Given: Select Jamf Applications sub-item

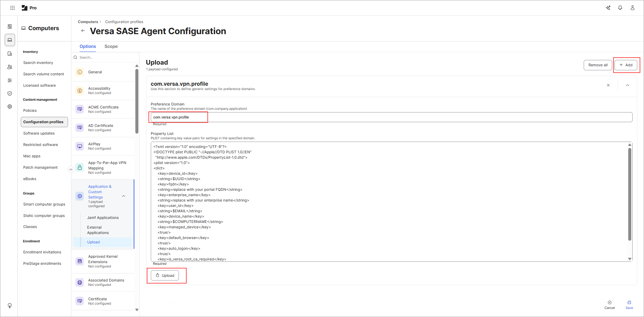Looking at the screenshot, I should pos(103,218).
